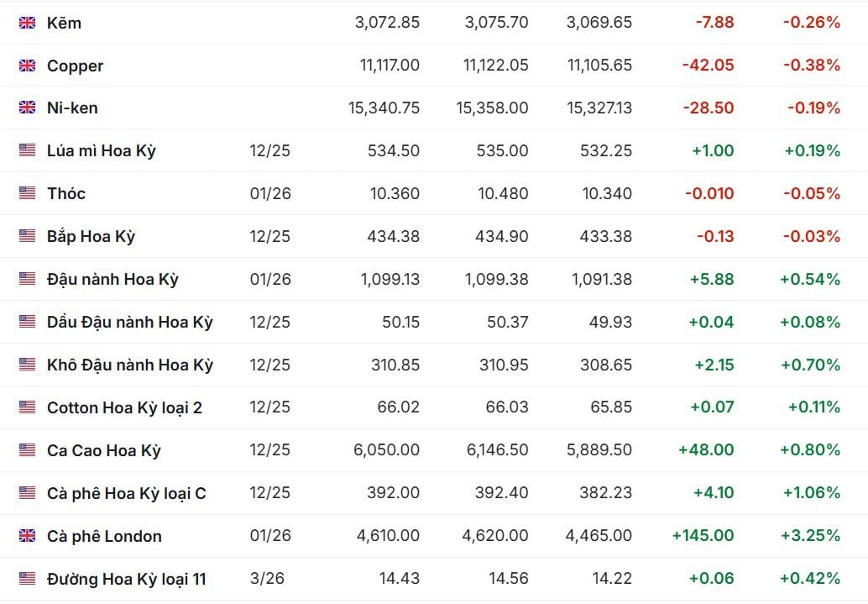
Task: Go to Khô Đậu nành Hoa Kỳ
Action: point(130,365)
